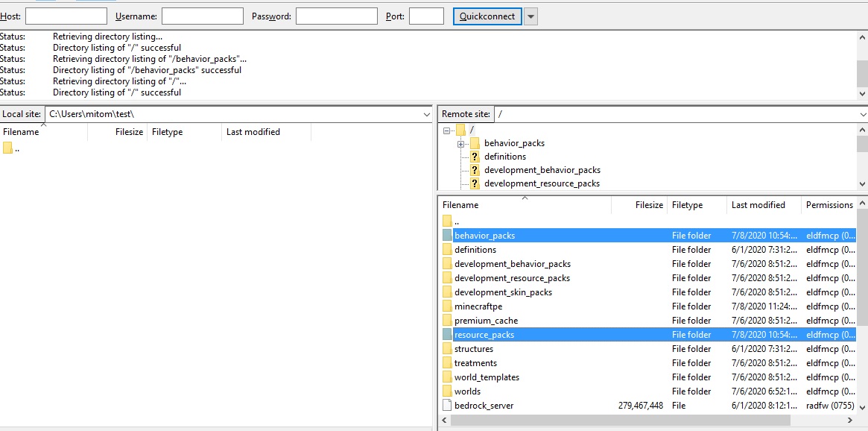Image resolution: width=868 pixels, height=431 pixels.
Task: Click down arrow of remote tree scrollbar
Action: [x=863, y=184]
